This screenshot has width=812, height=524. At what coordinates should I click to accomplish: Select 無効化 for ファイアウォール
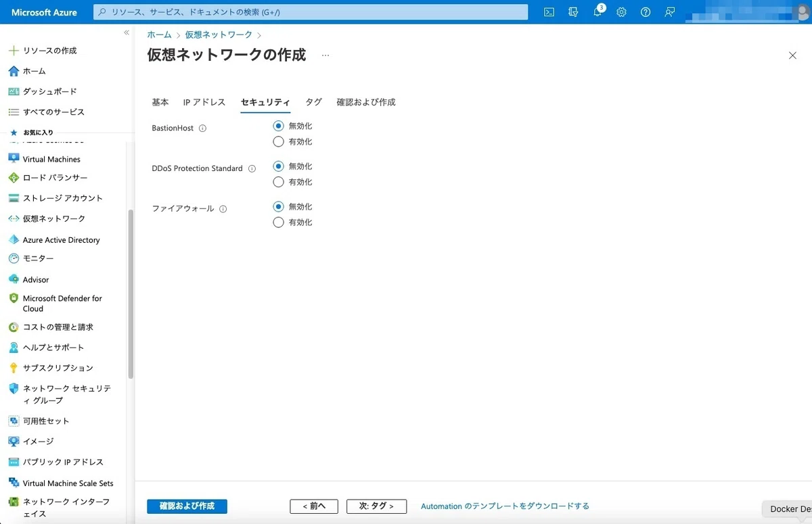click(x=278, y=207)
